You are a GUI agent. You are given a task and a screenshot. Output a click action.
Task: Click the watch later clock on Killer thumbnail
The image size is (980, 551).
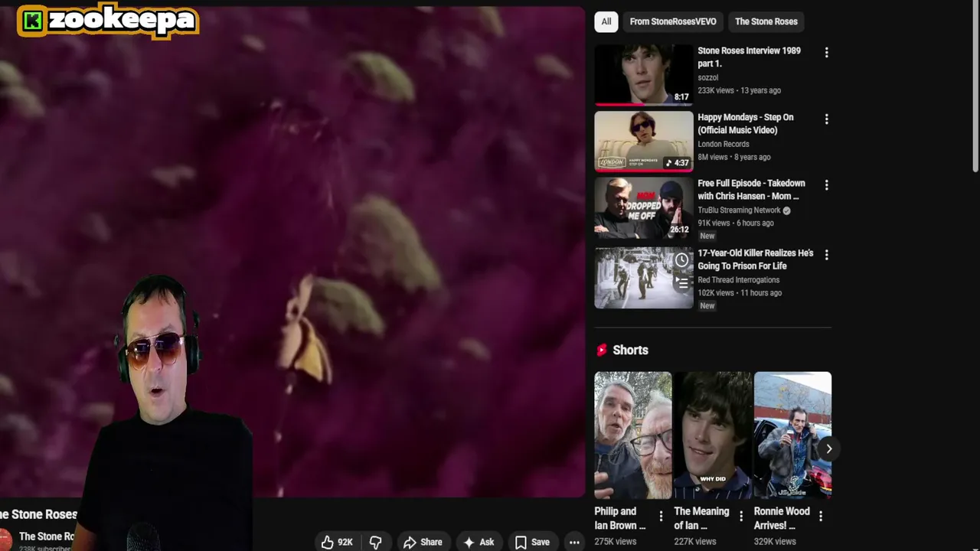681,260
